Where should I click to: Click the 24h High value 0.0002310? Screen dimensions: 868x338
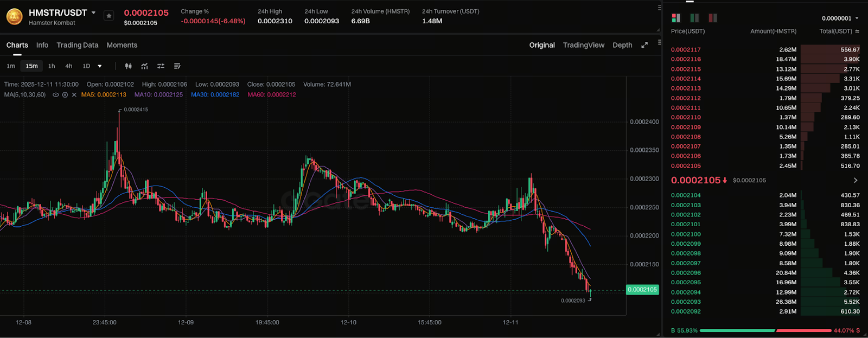pyautogui.click(x=275, y=21)
